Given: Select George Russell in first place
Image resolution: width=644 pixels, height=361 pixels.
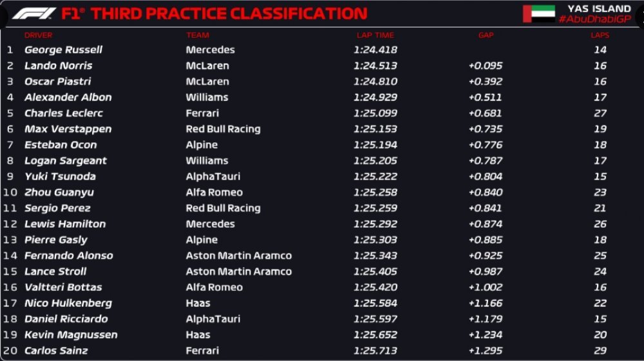Looking at the screenshot, I should [63, 50].
